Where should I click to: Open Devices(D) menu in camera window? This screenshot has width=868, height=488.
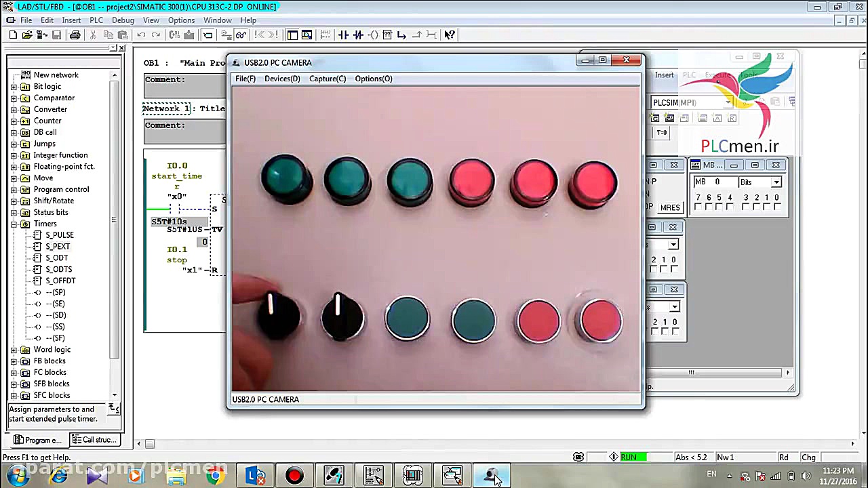(282, 79)
